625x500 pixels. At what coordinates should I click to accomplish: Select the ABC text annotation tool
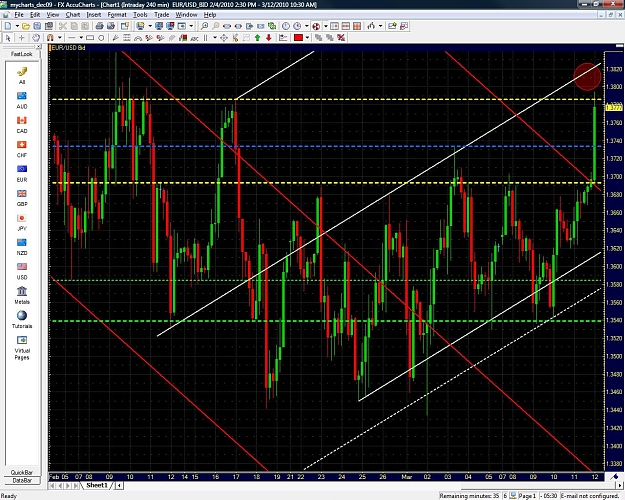point(195,38)
